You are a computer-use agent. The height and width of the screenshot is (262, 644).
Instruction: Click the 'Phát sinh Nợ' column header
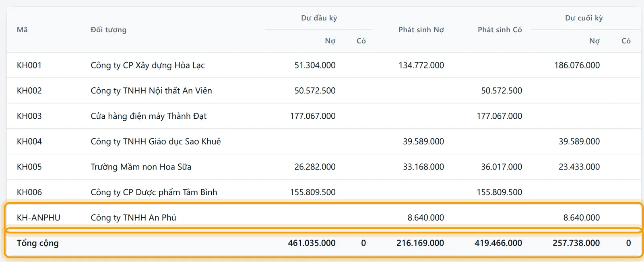(x=421, y=30)
